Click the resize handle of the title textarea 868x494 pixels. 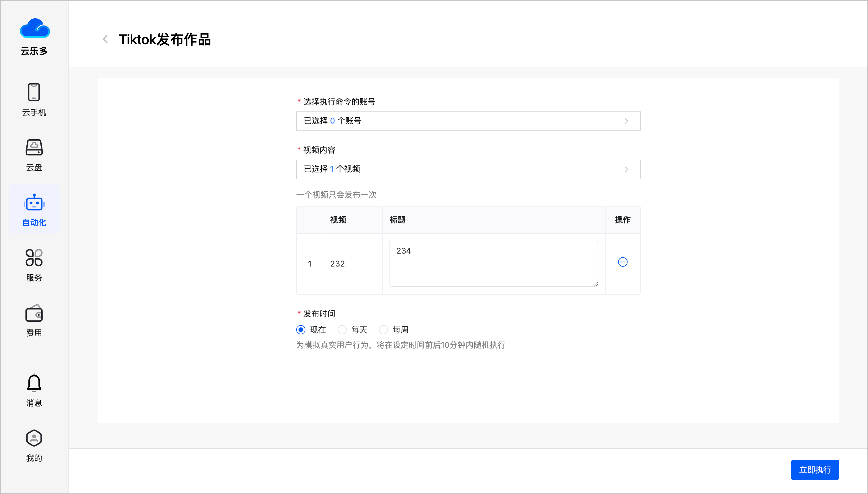[595, 284]
